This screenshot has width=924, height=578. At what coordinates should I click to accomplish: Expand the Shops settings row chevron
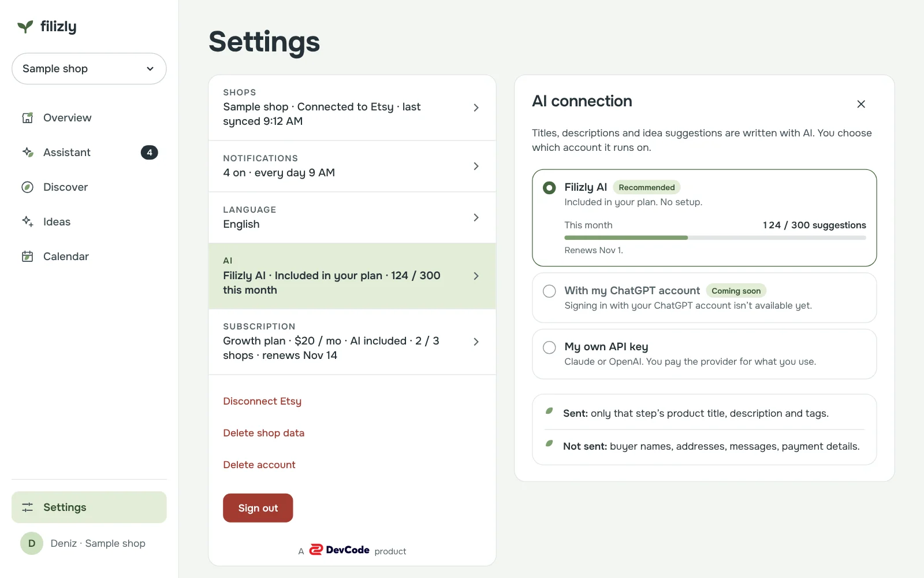coord(476,108)
